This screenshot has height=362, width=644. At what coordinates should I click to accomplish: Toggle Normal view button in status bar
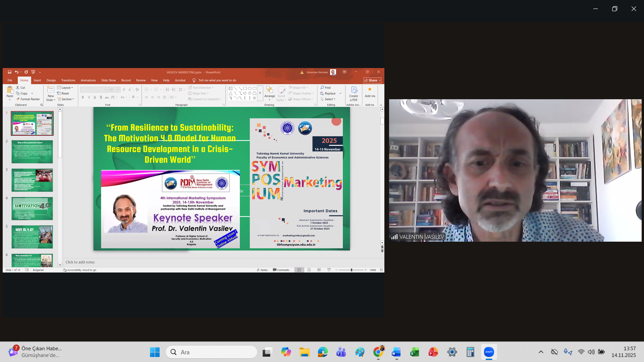pyautogui.click(x=299, y=270)
